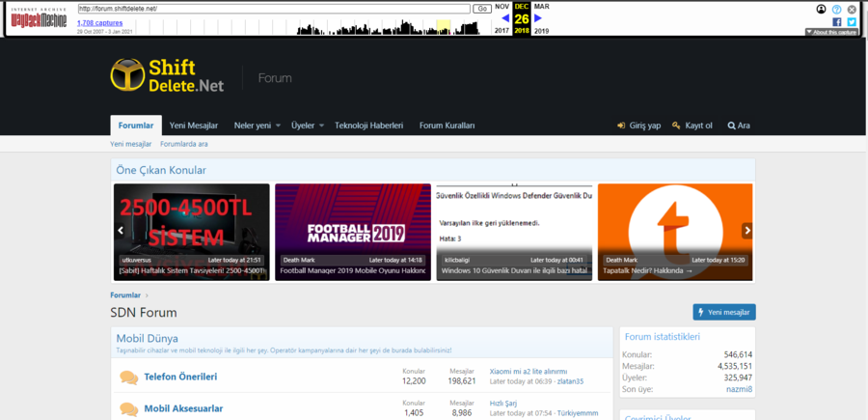Open Mobil Aksesuarlar forum
This screenshot has width=868, height=420.
coord(183,409)
